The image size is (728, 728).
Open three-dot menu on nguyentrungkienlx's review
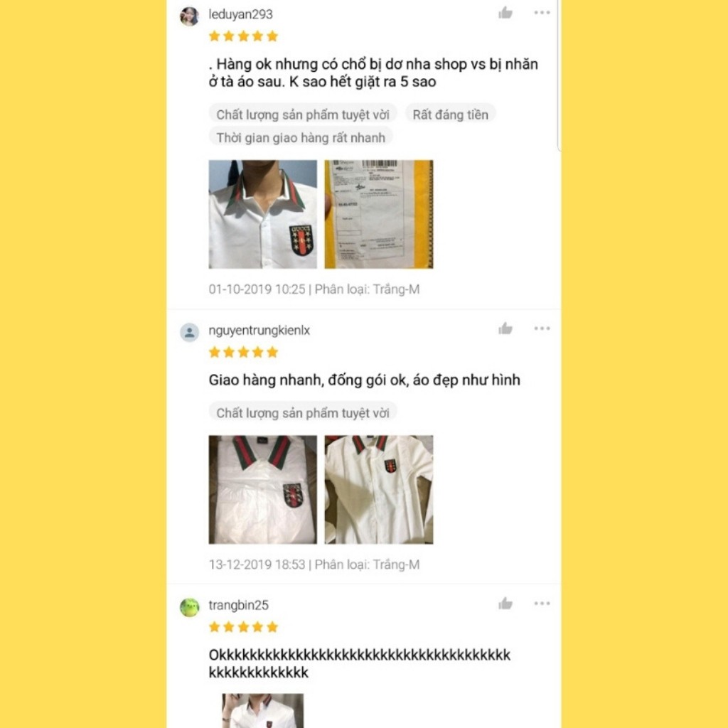point(542,328)
